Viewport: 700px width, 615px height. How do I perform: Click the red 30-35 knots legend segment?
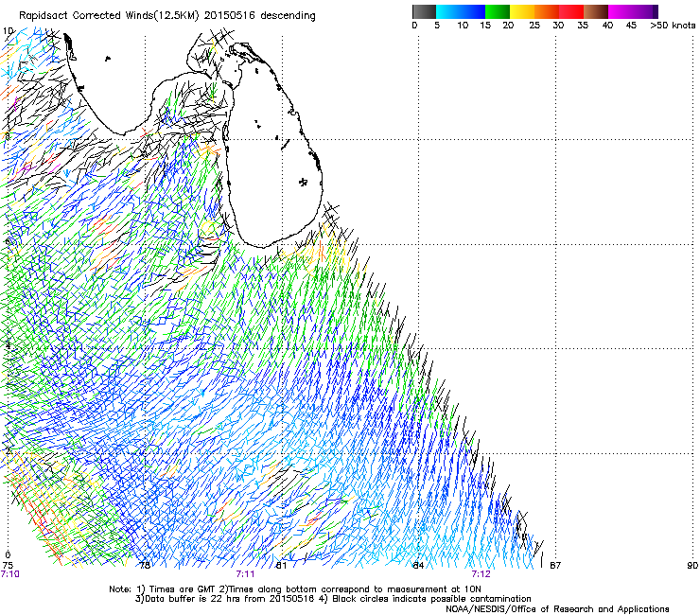571,11
